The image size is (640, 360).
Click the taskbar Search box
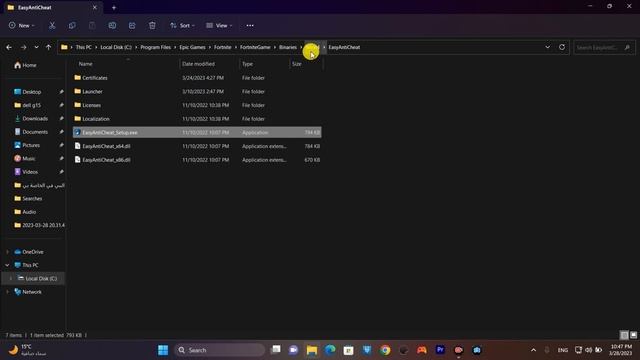[220, 350]
